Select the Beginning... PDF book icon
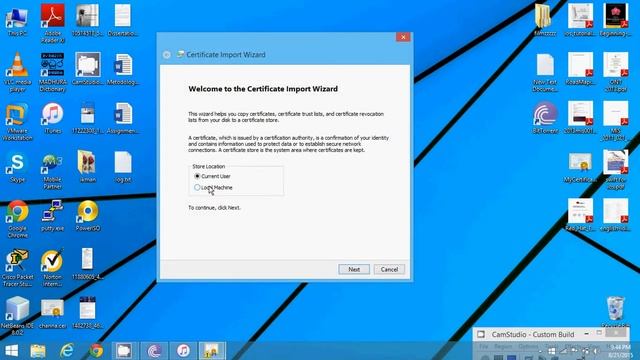The height and width of the screenshot is (360, 640). [616, 20]
